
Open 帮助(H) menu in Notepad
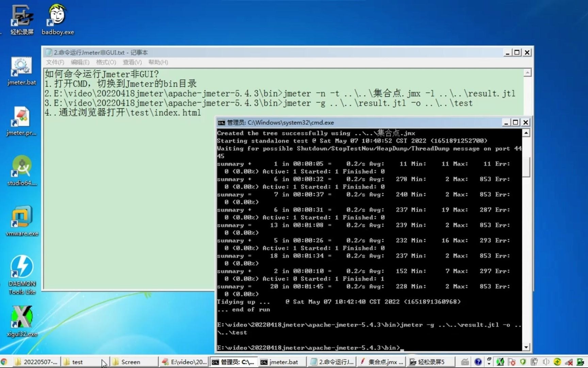click(158, 62)
